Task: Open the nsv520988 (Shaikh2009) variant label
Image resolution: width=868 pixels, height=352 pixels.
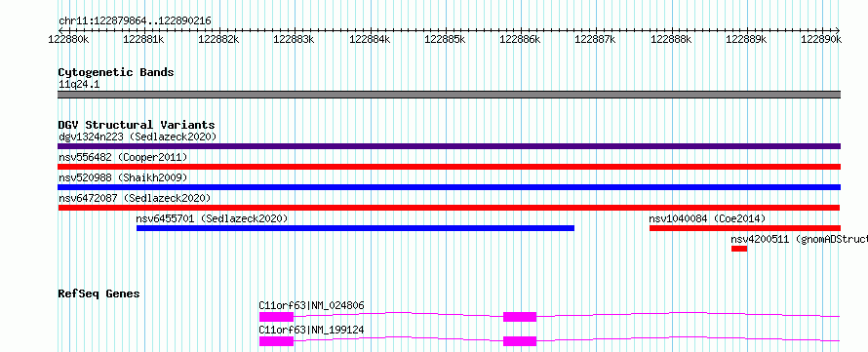Action: pyautogui.click(x=123, y=177)
